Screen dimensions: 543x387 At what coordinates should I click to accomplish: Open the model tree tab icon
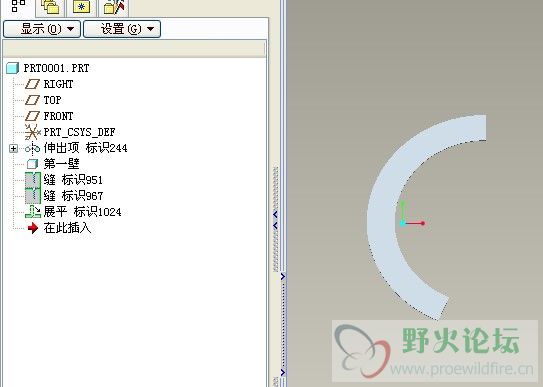(18, 6)
